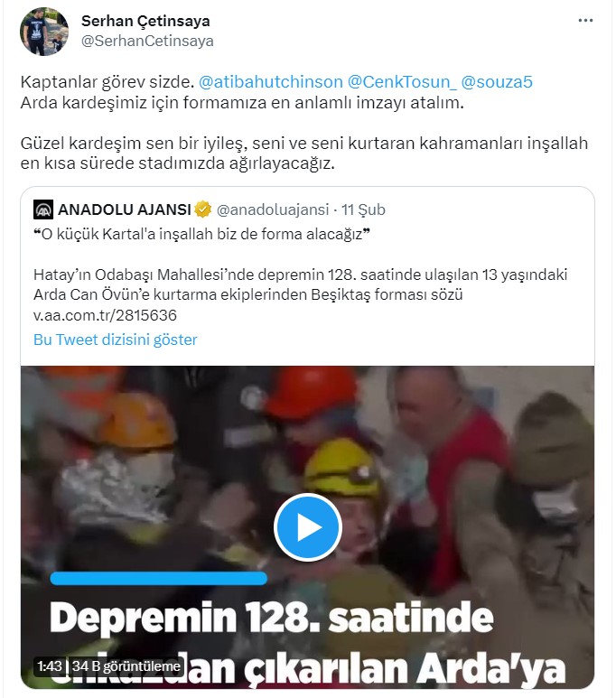Viewport: 616px width, 698px height.
Task: Click Serhan Çetinsaya's profile picture
Action: 44,32
